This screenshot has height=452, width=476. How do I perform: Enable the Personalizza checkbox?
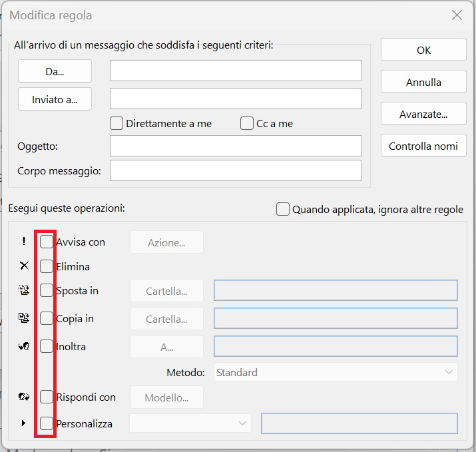(47, 423)
